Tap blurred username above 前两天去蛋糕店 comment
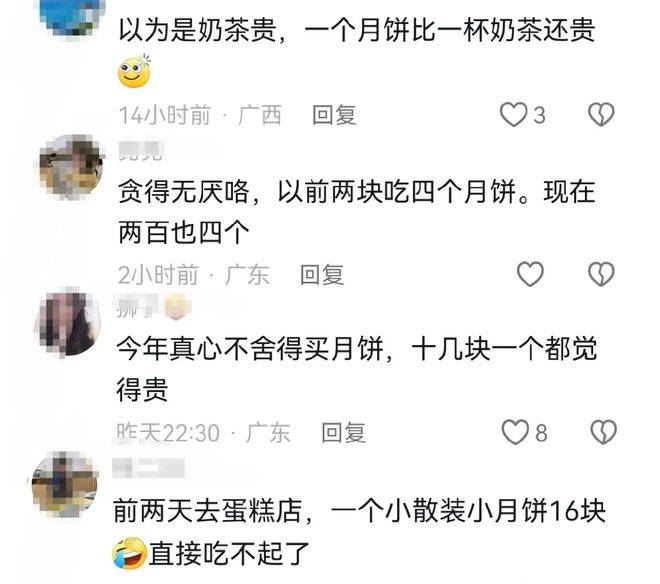660x584 pixels. (x=149, y=468)
